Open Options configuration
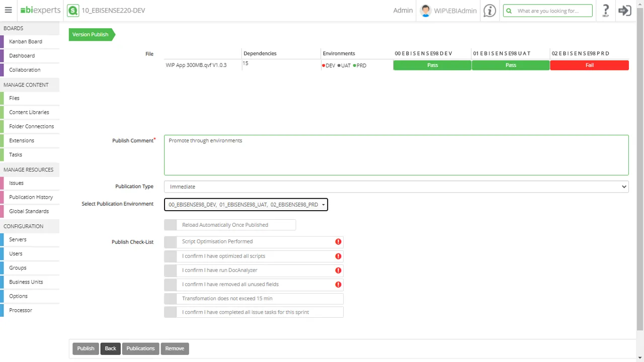Screen dimensions: 644x362 18,296
